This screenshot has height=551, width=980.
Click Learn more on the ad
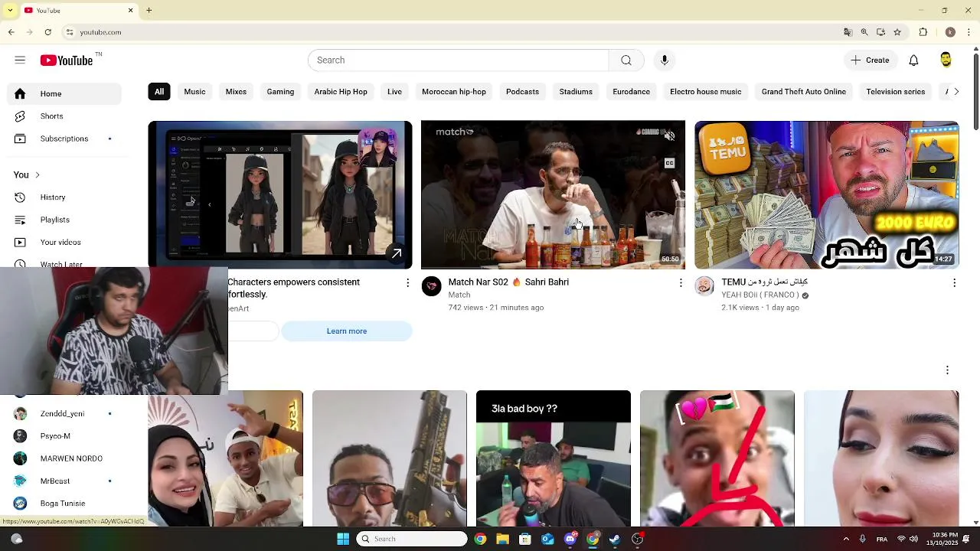(x=347, y=331)
